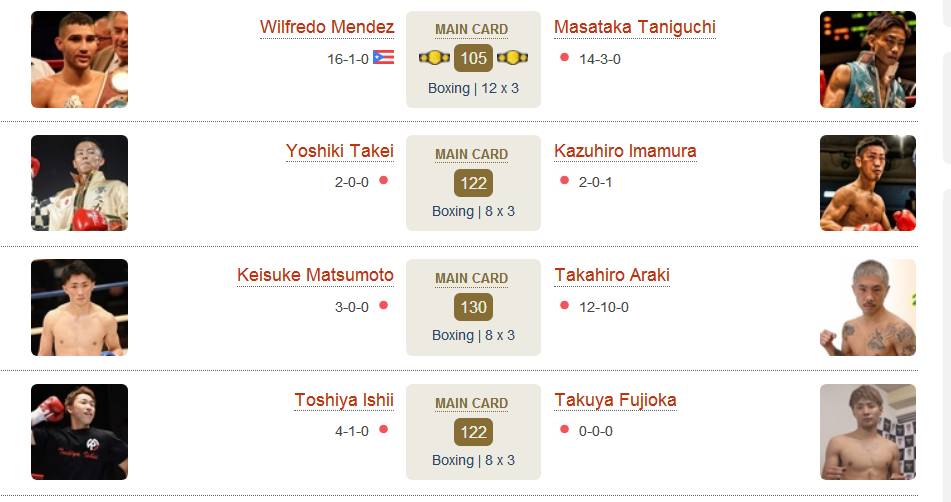
Task: Click red dot beside Takahiro Araki's record
Action: pos(564,305)
